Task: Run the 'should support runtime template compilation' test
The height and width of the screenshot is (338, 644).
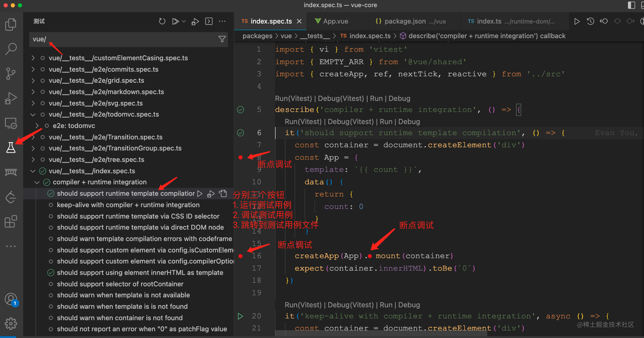Action: click(200, 194)
